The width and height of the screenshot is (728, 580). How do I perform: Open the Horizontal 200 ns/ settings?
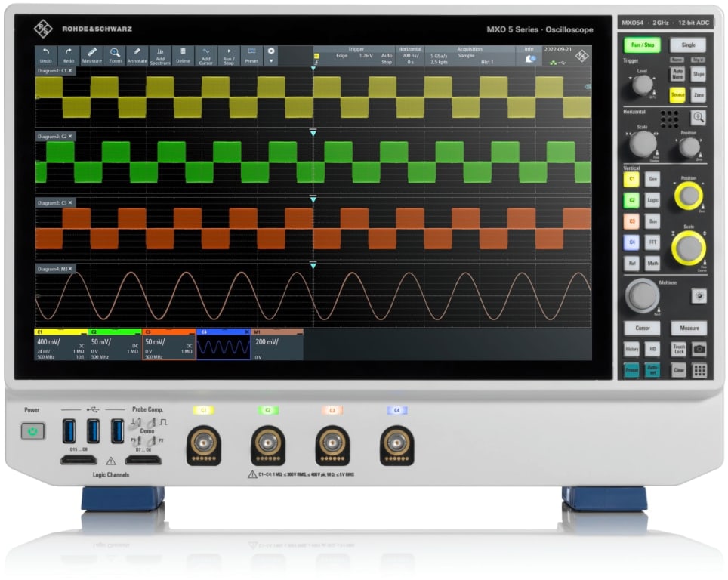[409, 56]
